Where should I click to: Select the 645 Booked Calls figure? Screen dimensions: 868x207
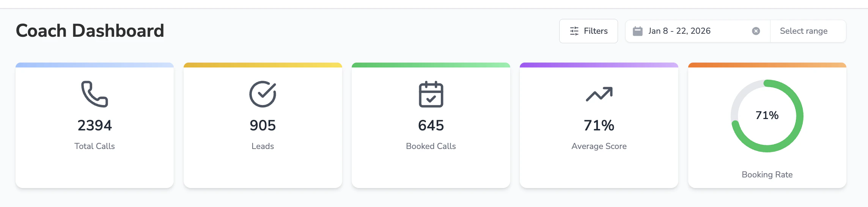431,125
